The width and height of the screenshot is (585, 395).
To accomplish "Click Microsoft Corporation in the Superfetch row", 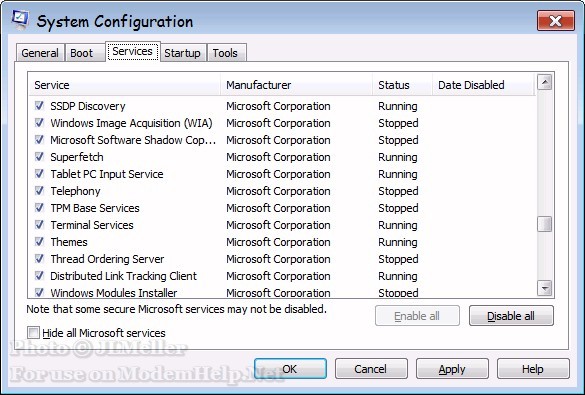I will tap(278, 157).
